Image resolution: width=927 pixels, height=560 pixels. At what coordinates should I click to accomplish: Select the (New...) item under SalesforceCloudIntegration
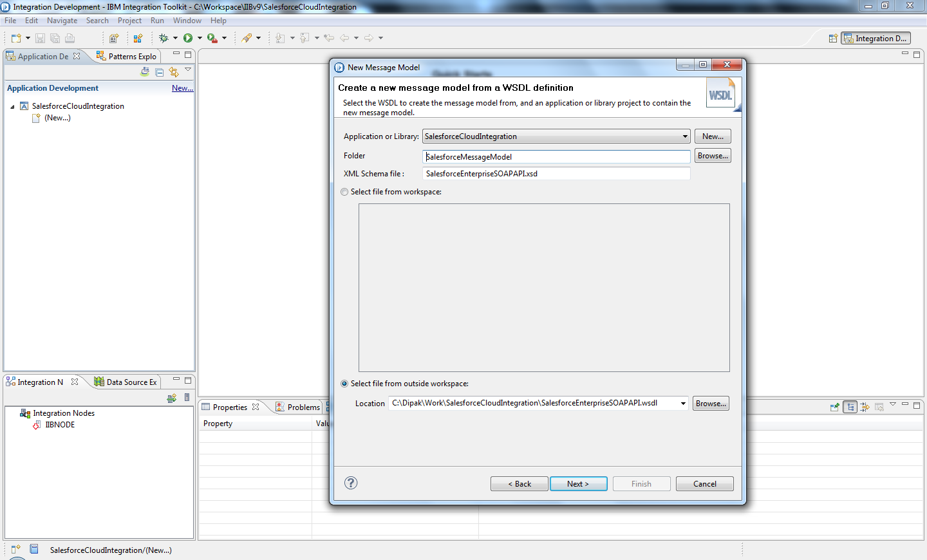[x=57, y=118]
